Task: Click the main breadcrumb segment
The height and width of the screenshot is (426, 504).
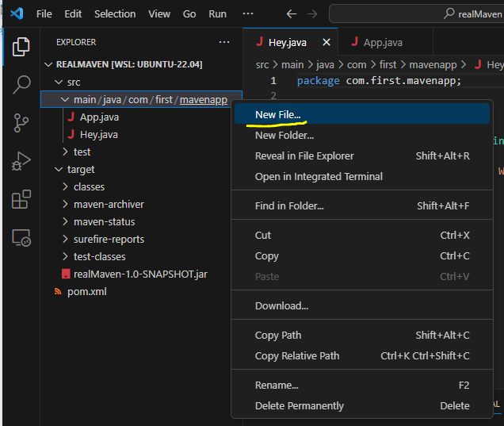Action: pyautogui.click(x=292, y=65)
